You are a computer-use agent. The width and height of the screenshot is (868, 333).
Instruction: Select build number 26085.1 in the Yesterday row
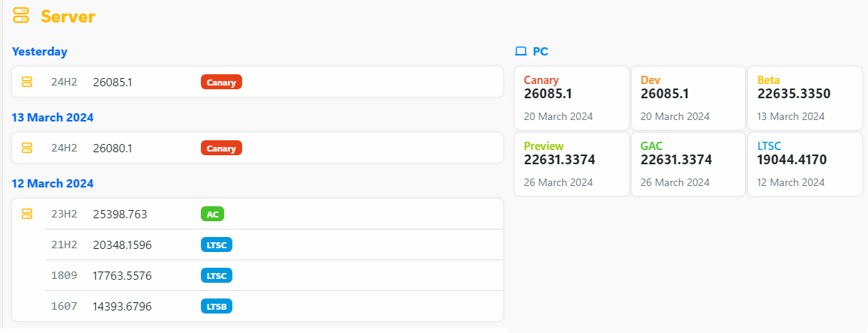112,82
